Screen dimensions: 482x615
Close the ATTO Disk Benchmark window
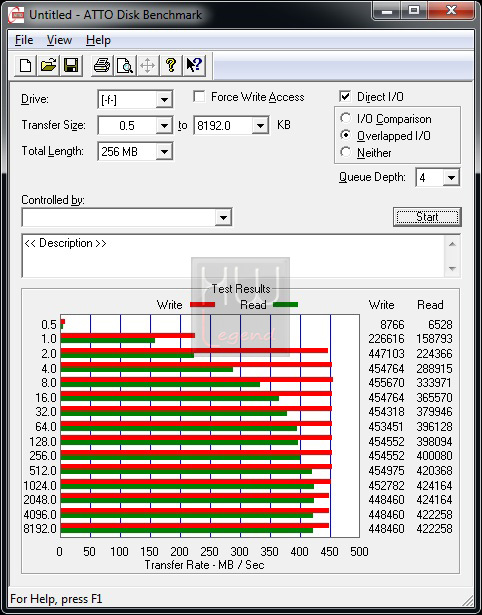click(x=451, y=11)
